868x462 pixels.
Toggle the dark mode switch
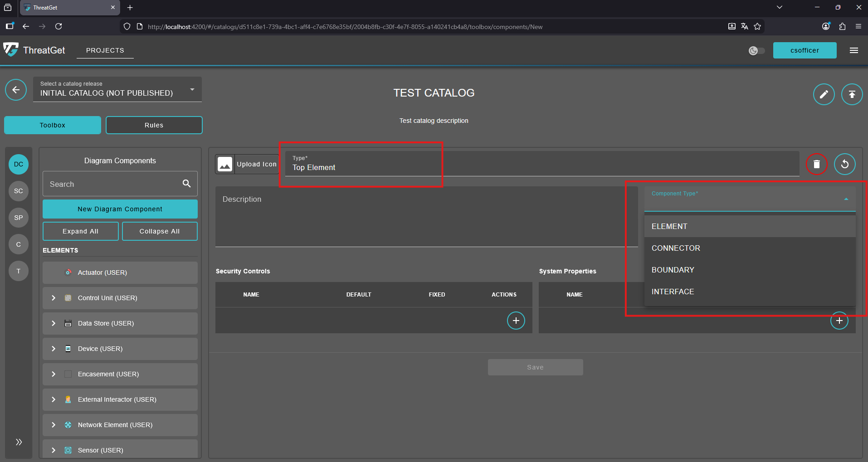(x=756, y=51)
